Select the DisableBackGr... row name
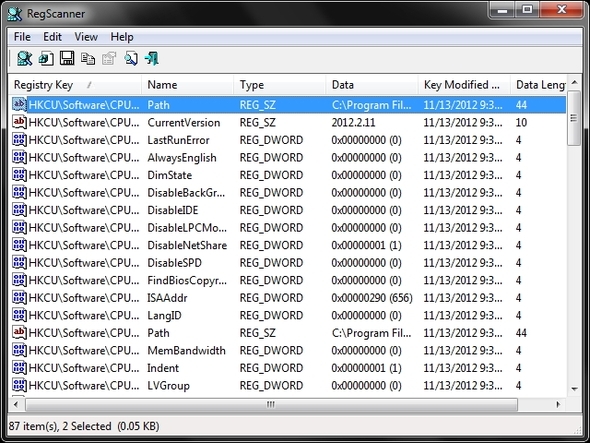 coord(186,193)
